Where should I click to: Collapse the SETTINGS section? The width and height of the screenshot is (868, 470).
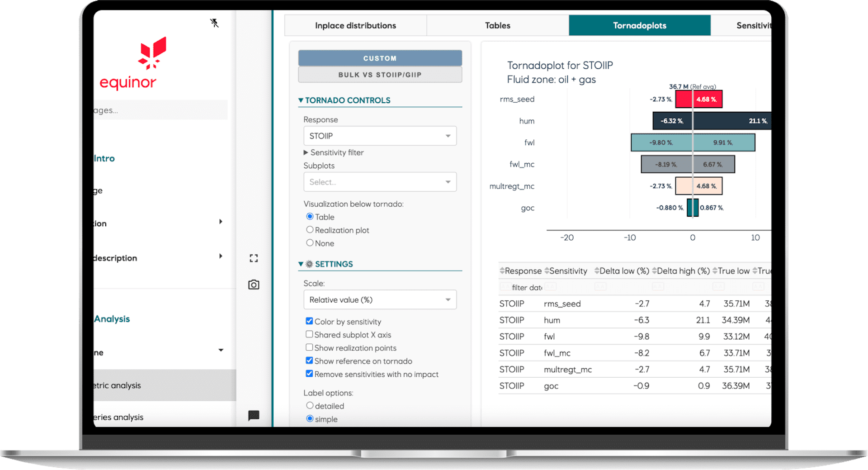click(326, 264)
